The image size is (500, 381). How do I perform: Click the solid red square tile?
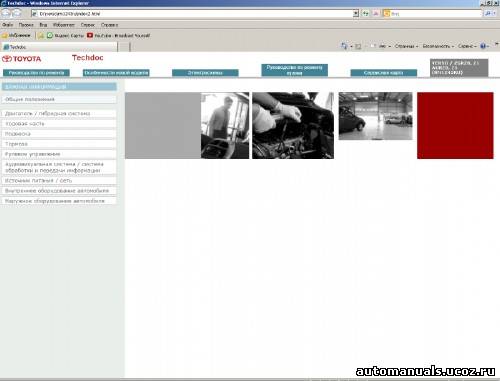coord(455,125)
